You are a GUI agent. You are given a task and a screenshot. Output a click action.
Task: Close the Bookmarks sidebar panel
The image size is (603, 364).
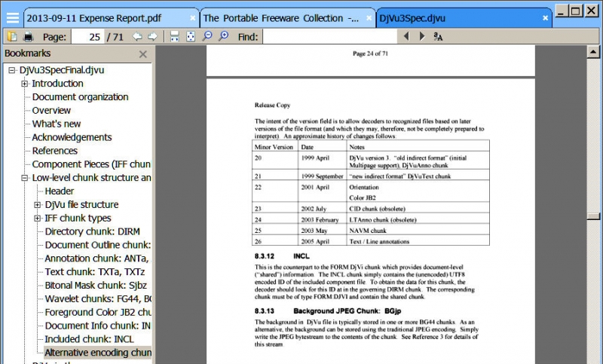(143, 54)
